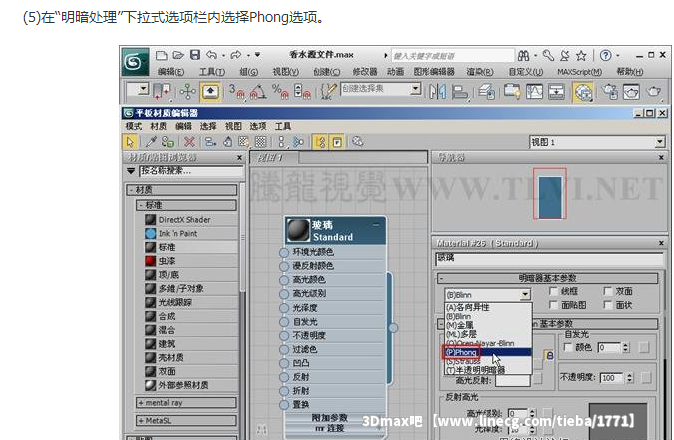Click the rendered frame window icon
The height and width of the screenshot is (440, 674).
(x=631, y=92)
